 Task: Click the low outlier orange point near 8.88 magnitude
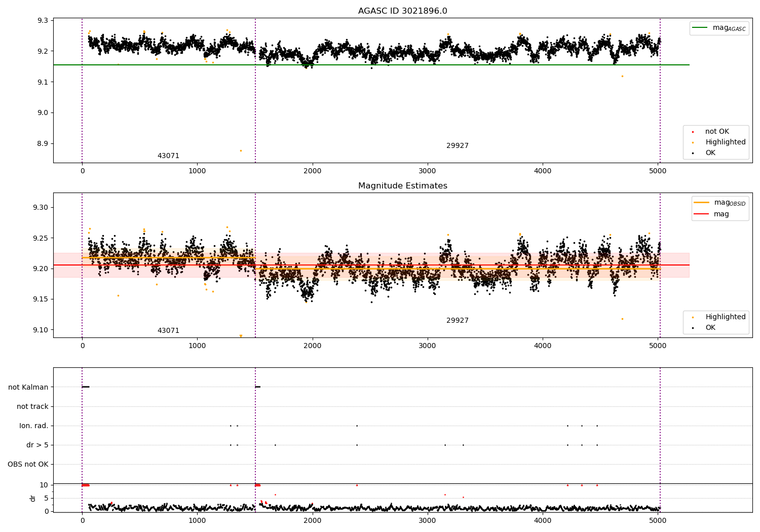241,150
